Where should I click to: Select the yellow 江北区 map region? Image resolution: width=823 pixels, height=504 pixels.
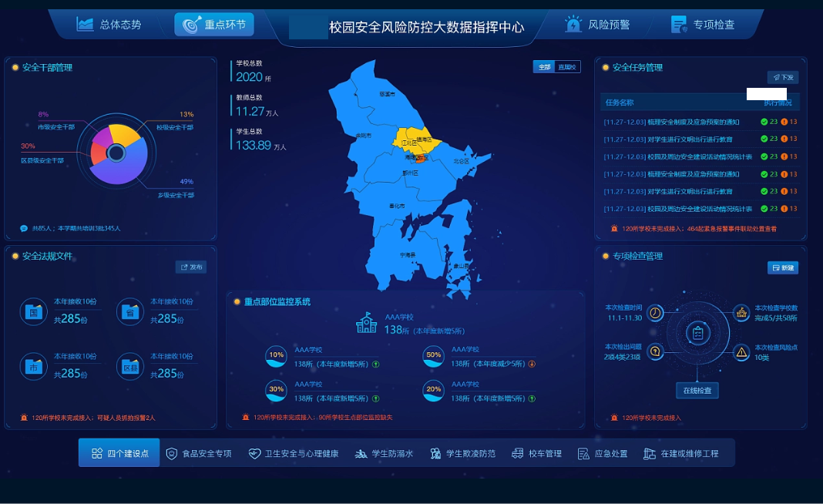click(409, 143)
